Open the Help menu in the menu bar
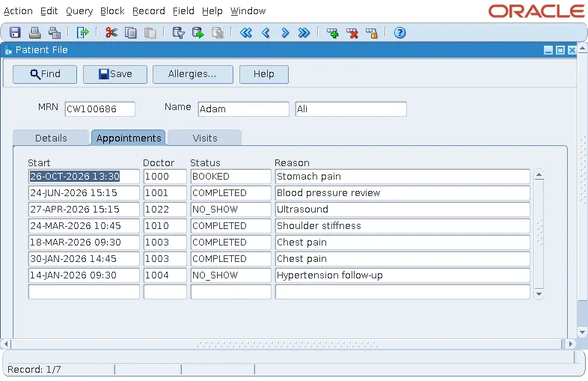Screen dimensions: 588x381 click(212, 11)
